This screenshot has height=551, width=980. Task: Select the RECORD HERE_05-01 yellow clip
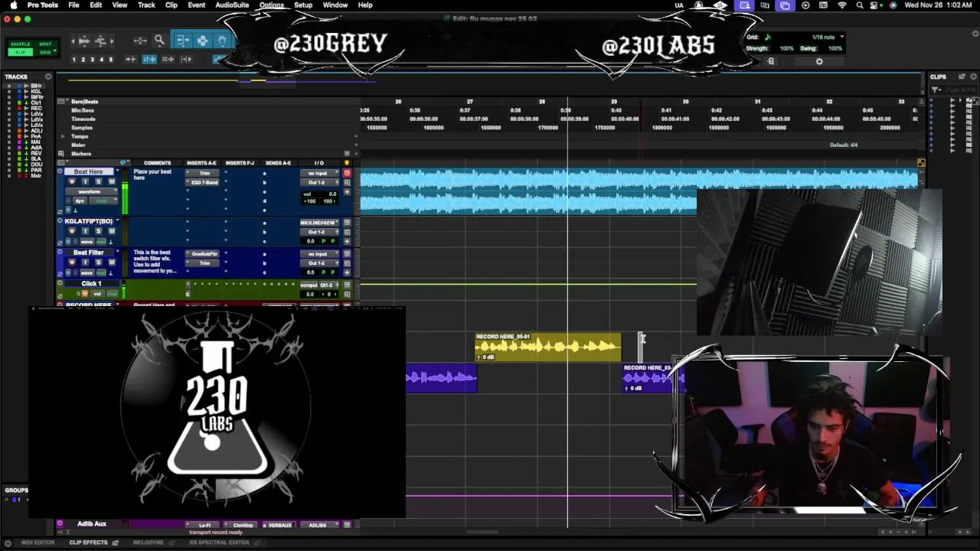point(548,347)
